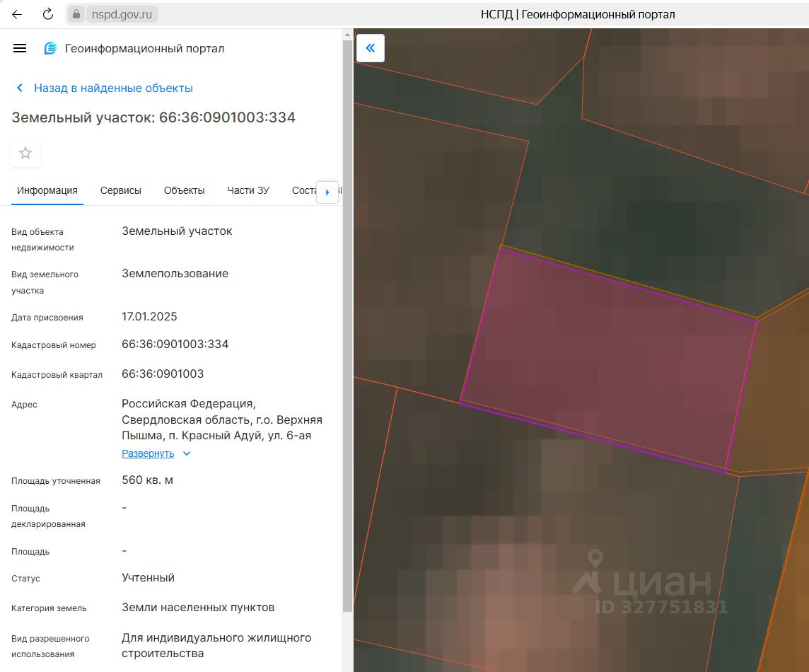Click the date value 17.01.2025
809x672 pixels.
(149, 316)
